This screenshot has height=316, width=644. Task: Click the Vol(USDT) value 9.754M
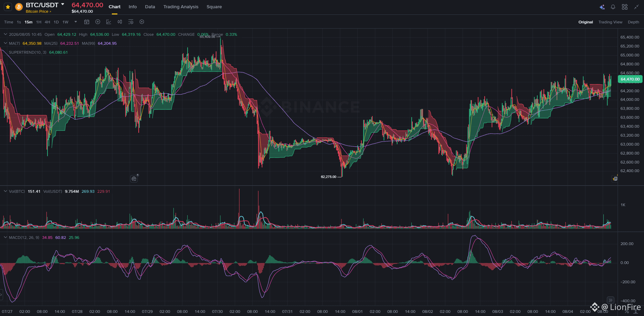[x=72, y=191]
